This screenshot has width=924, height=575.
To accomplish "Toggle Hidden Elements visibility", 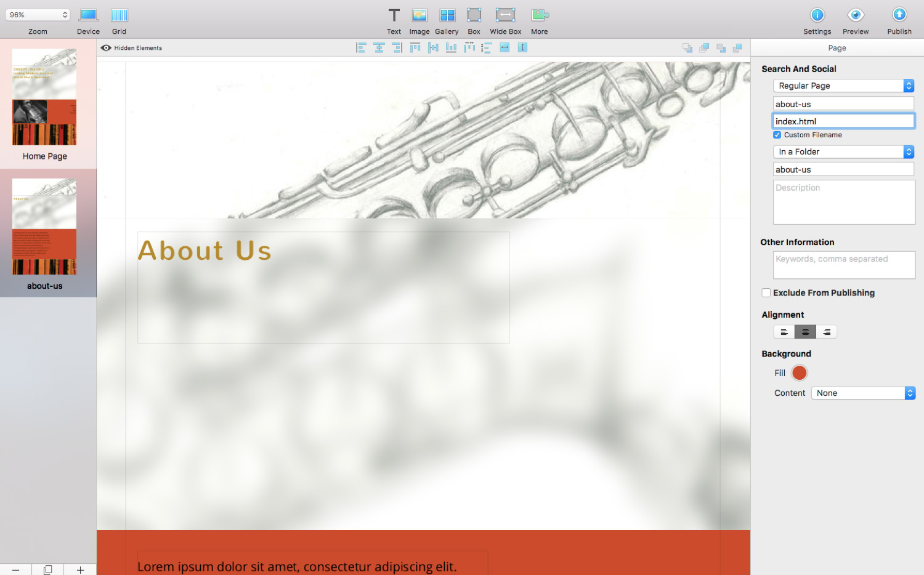I will 131,48.
